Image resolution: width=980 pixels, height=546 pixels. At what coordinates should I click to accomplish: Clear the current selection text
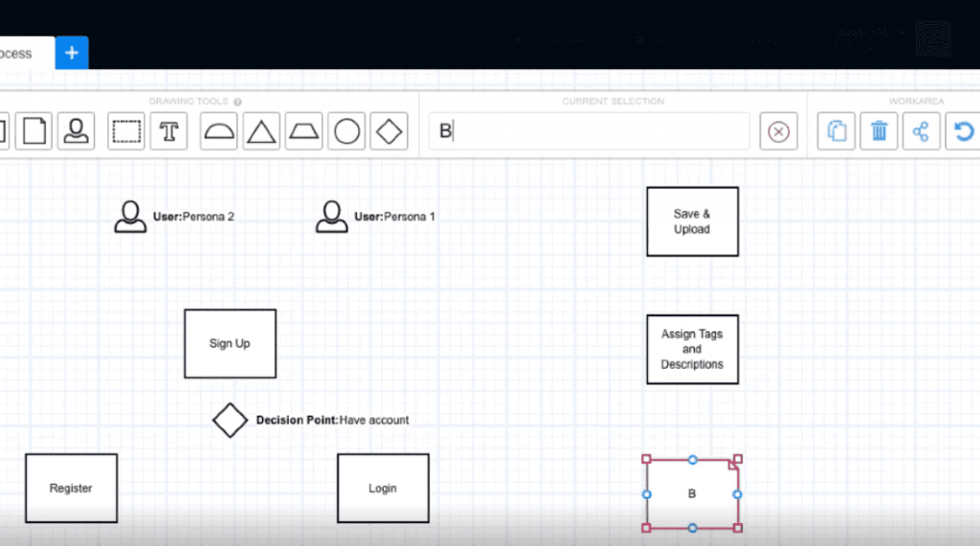[x=778, y=131]
